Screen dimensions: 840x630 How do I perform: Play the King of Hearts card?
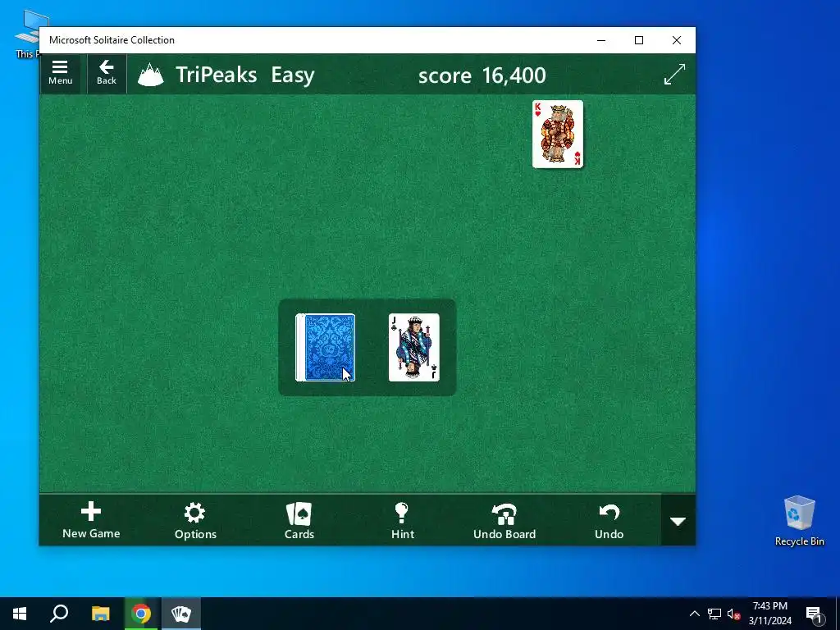tap(558, 134)
